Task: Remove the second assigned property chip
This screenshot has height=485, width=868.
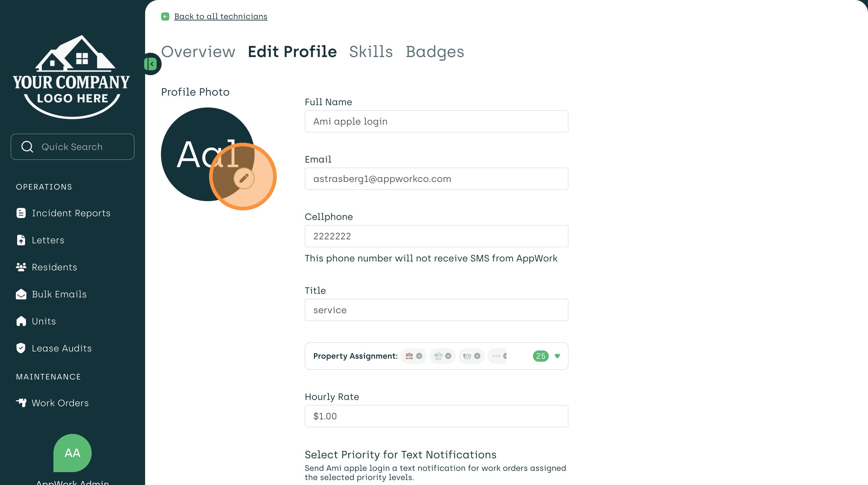Action: coord(448,356)
